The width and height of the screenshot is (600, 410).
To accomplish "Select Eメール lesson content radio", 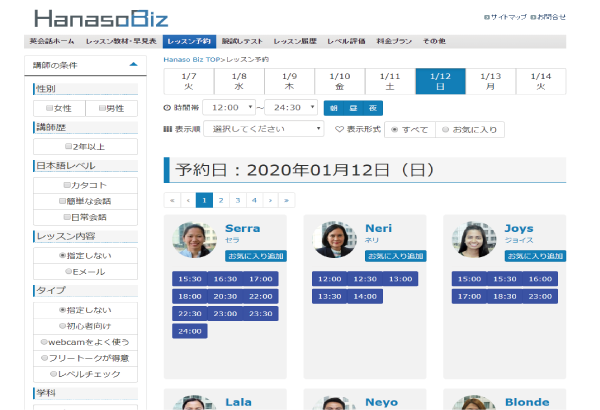I will coord(68,271).
